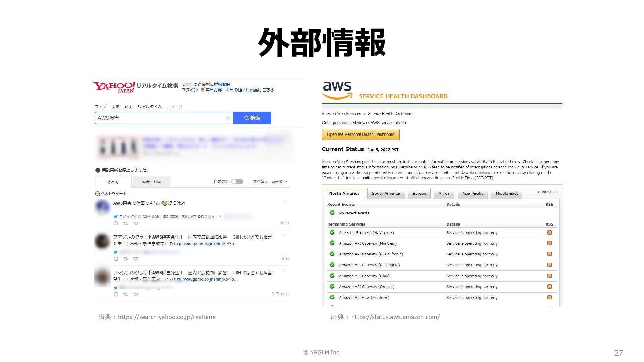Toggle the 自動更新 auto-update switch
The image size is (644, 362).
[237, 182]
